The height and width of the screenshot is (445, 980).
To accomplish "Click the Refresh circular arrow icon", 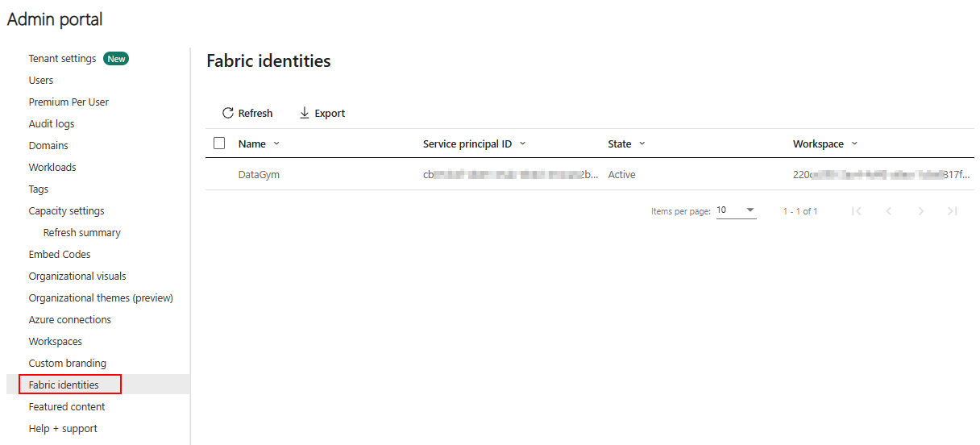I will point(228,113).
